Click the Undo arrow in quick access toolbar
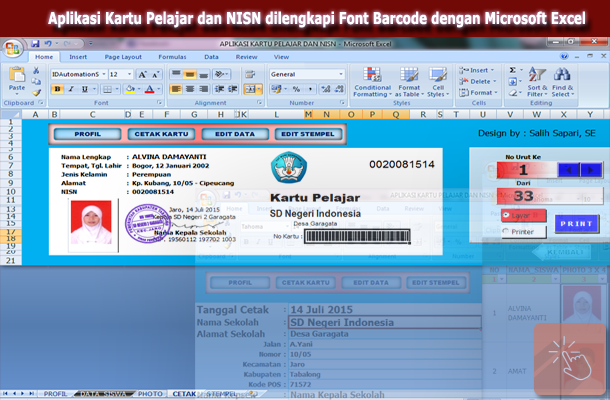Image resolution: width=610 pixels, height=400 pixels. [48, 44]
